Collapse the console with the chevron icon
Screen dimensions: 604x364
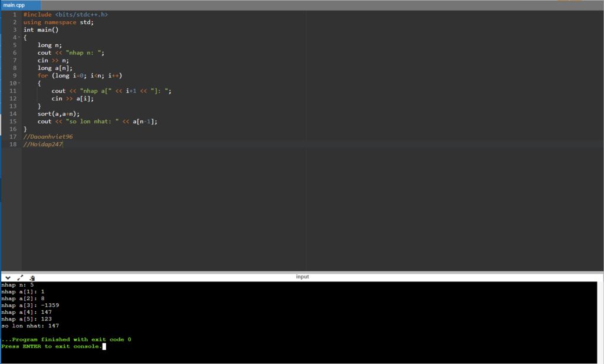coord(8,277)
